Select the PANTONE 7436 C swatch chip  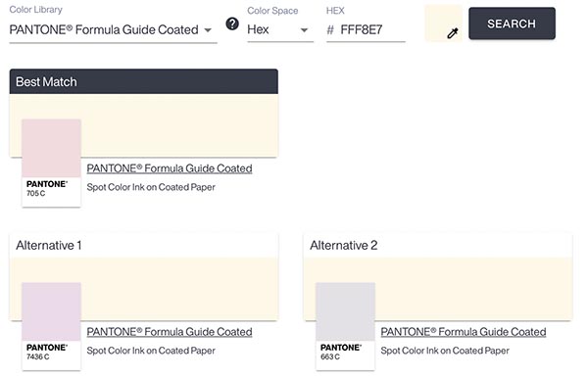51,326
